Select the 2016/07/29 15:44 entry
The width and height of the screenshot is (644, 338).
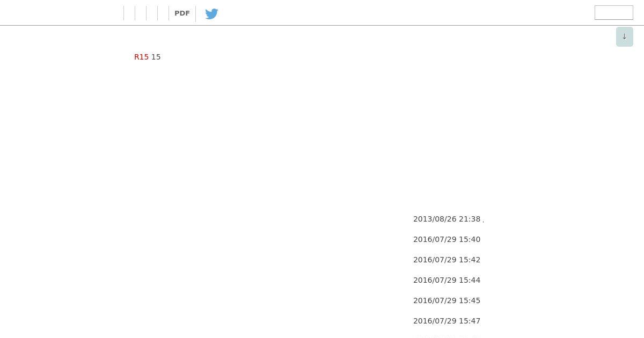click(x=447, y=280)
